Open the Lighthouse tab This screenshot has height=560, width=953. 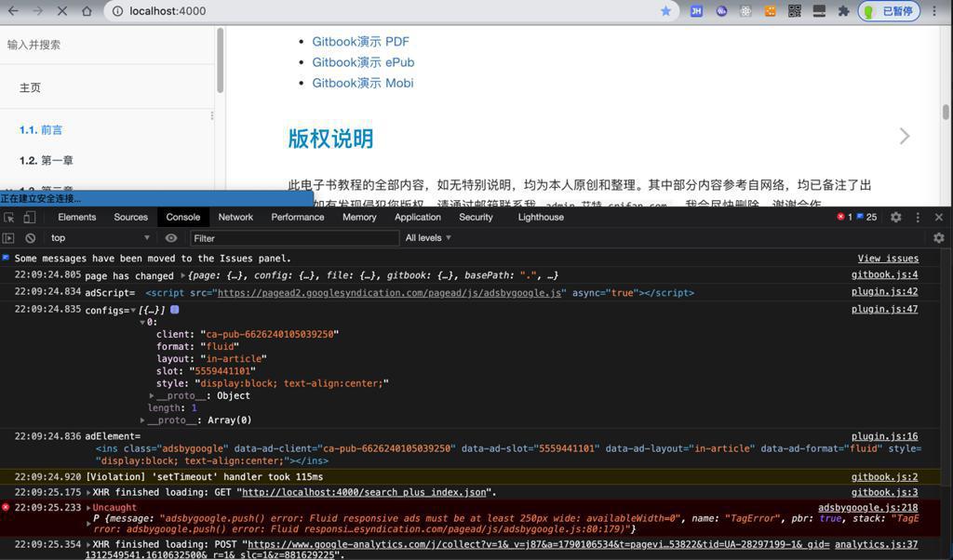[541, 217]
